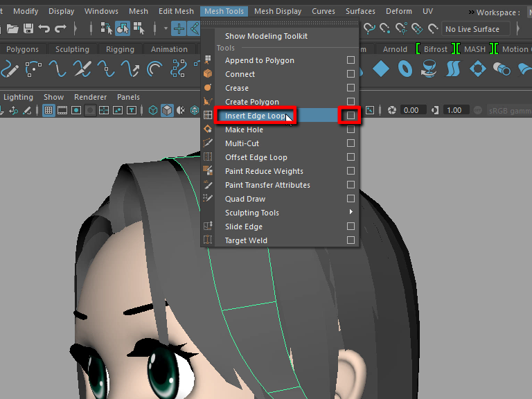The width and height of the screenshot is (532, 399).
Task: Click the gamma value field showing 1.00
Action: coord(454,110)
